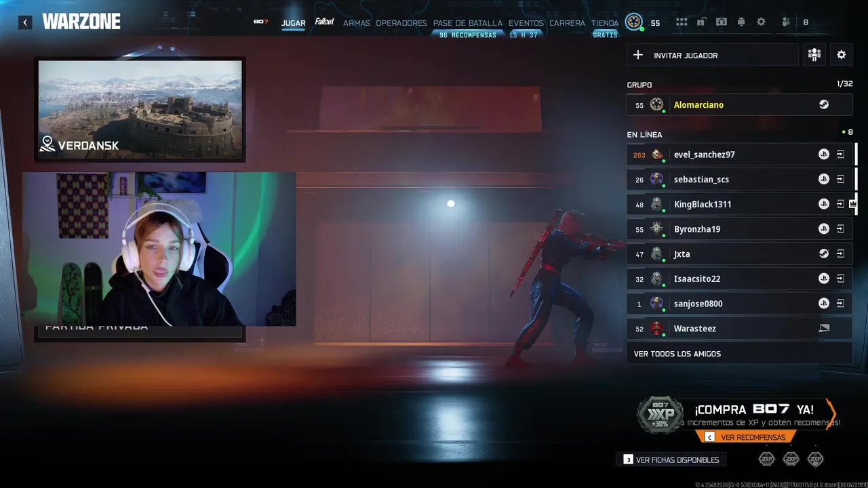The image size is (868, 488).
Task: Click PlayStation icon on Isaacsito22 row
Action: (x=823, y=279)
